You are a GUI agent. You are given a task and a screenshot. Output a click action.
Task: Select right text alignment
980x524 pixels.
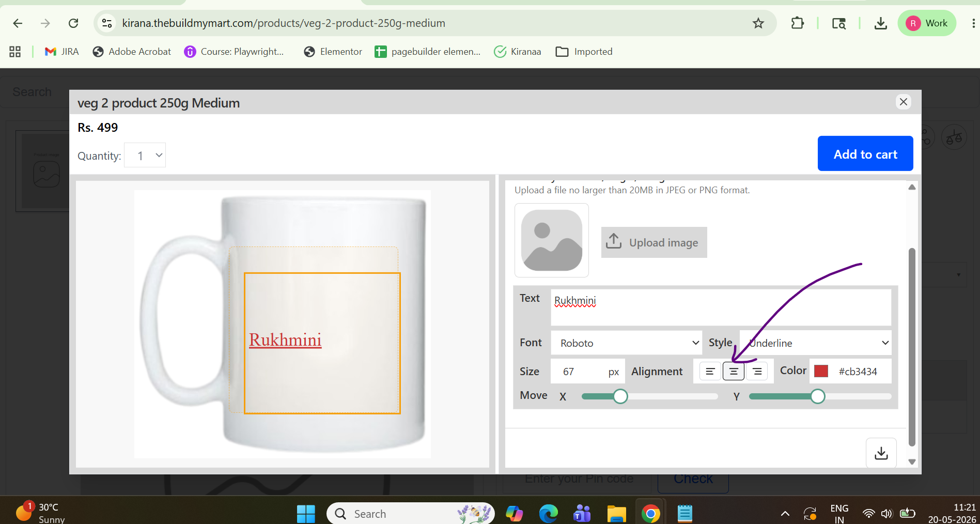pos(757,372)
